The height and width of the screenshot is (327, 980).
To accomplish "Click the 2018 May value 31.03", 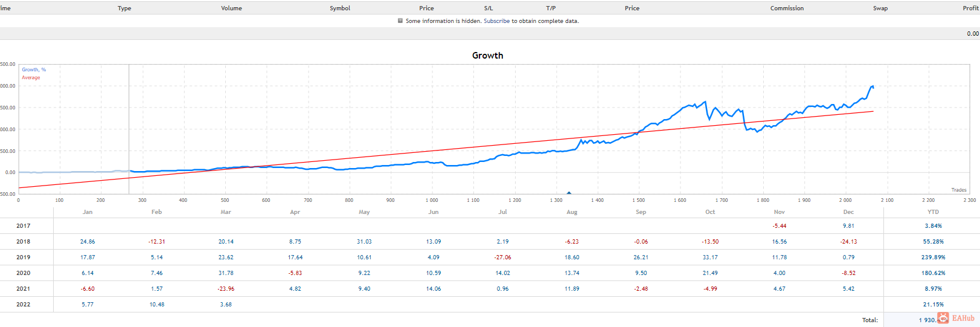I will pyautogui.click(x=364, y=242).
